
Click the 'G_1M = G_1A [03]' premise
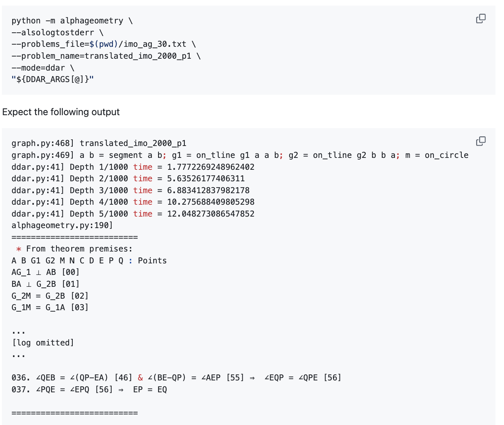(50, 308)
